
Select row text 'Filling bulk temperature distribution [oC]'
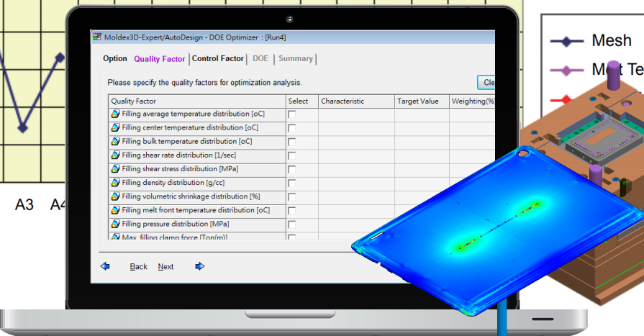click(187, 141)
